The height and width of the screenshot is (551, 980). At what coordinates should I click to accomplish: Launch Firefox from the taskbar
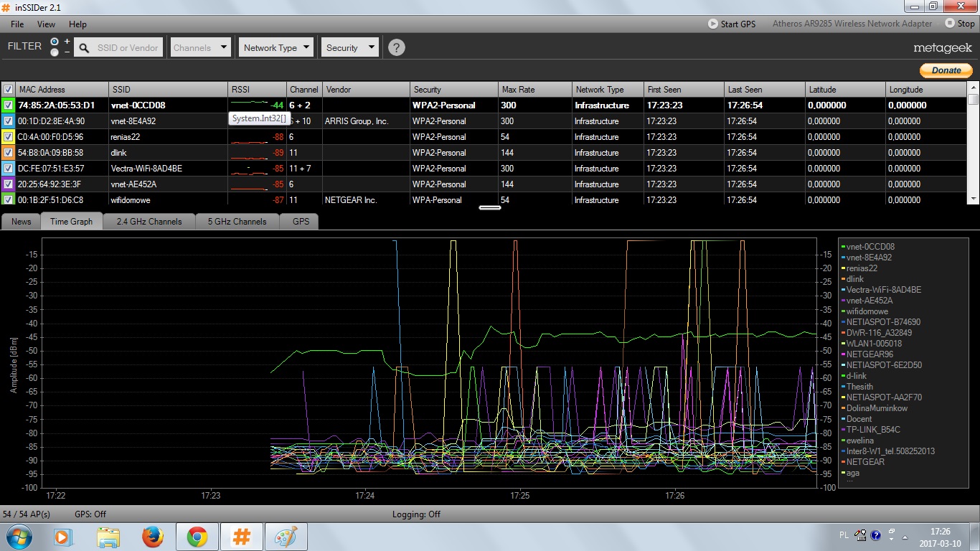153,537
